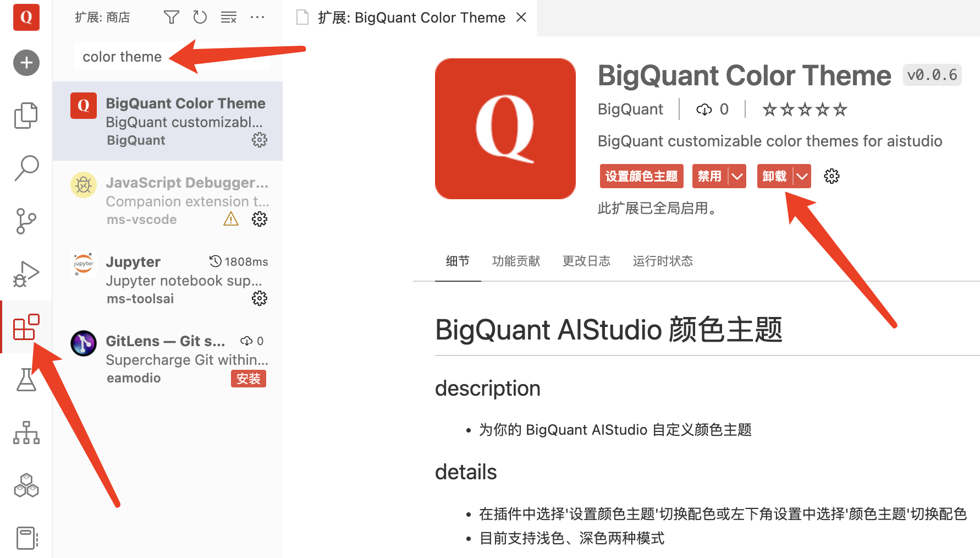
Task: Click the 卸载 button
Action: tap(774, 176)
